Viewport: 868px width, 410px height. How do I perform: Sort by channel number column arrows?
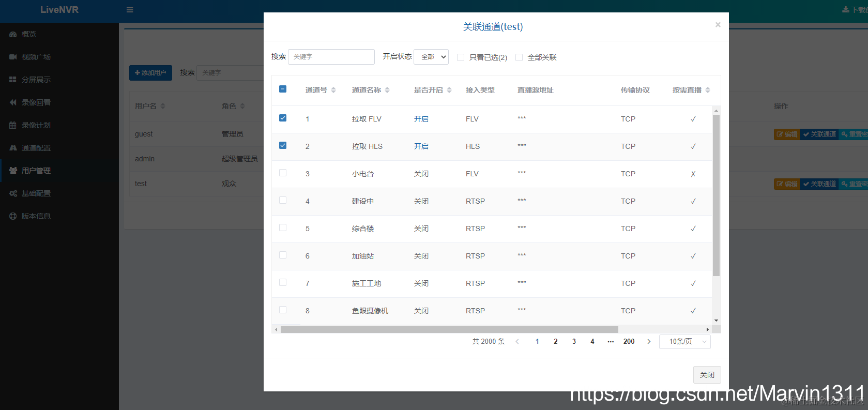coord(333,90)
